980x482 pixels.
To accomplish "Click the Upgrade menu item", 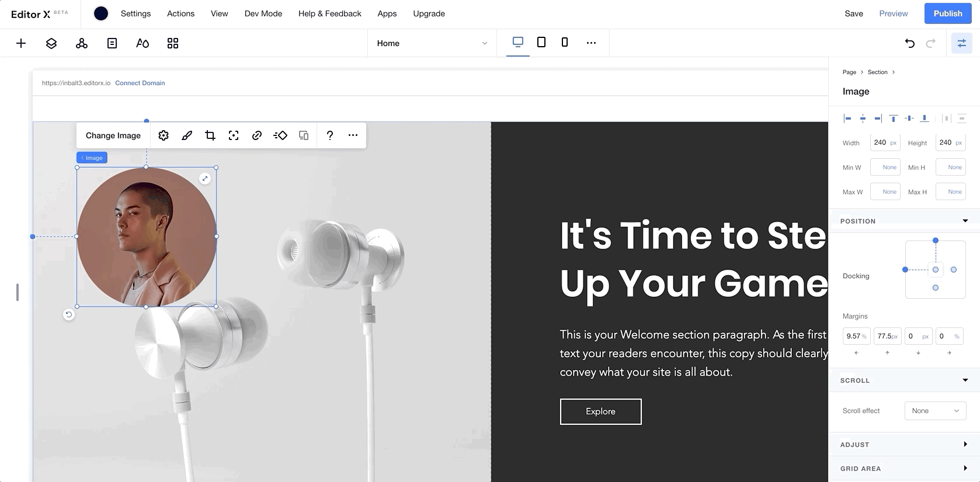I will [429, 13].
